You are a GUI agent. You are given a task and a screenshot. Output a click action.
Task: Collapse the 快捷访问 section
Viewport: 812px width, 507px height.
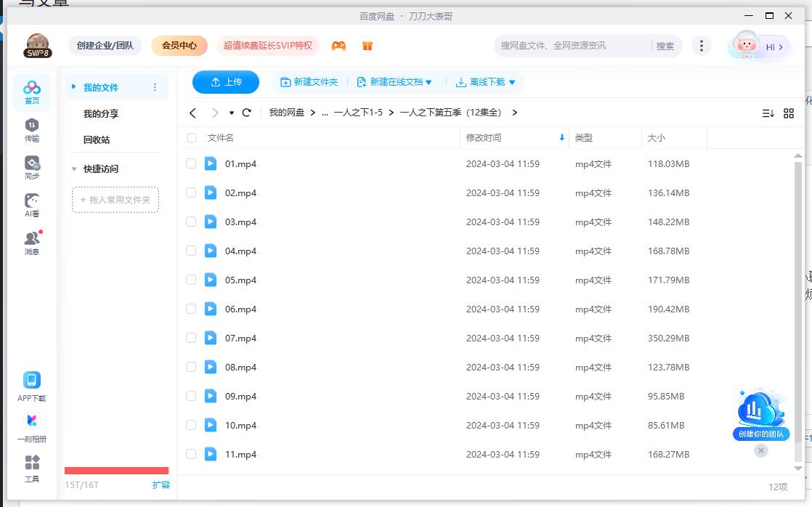click(74, 169)
